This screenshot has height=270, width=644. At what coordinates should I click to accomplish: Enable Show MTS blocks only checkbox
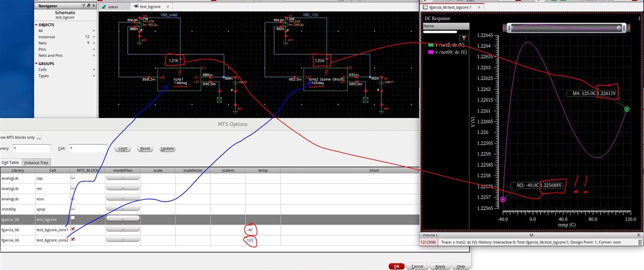[x=39, y=137]
